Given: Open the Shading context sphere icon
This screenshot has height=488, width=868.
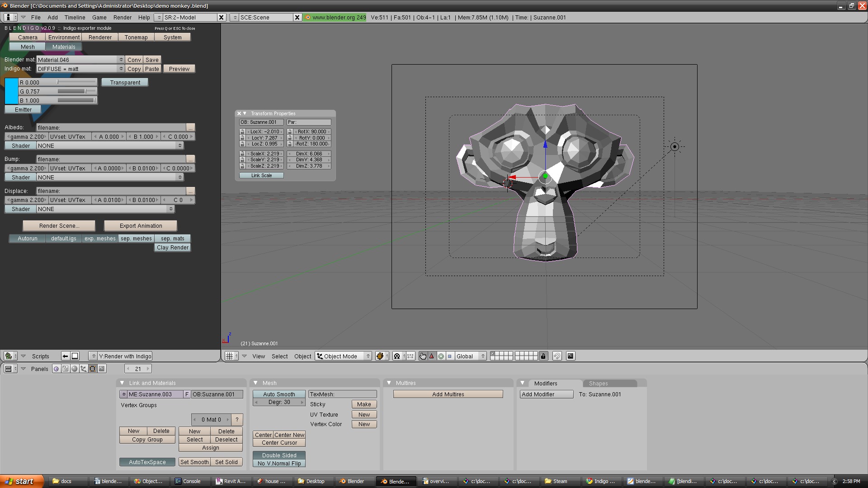Looking at the screenshot, I should 74,369.
